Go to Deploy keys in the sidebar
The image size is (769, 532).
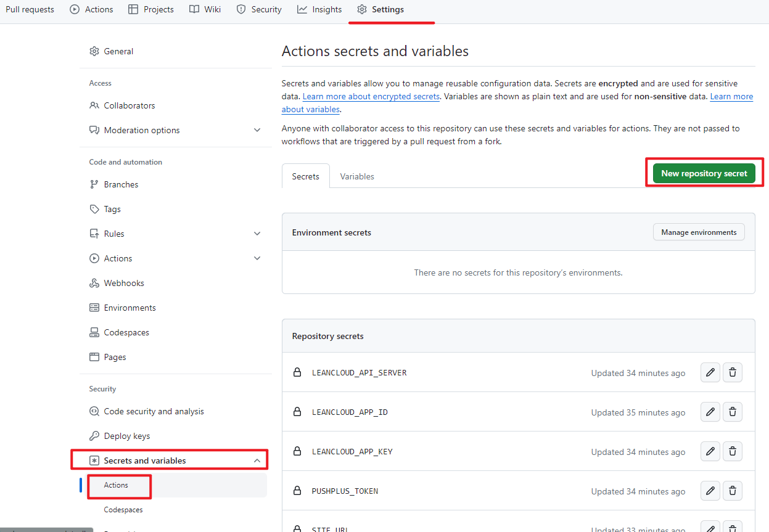point(126,436)
